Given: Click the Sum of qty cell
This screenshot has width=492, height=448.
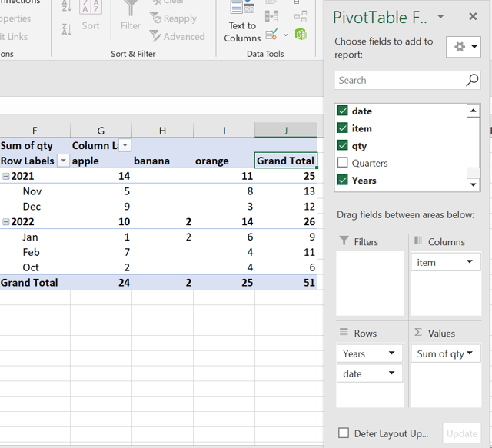Looking at the screenshot, I should [35, 145].
